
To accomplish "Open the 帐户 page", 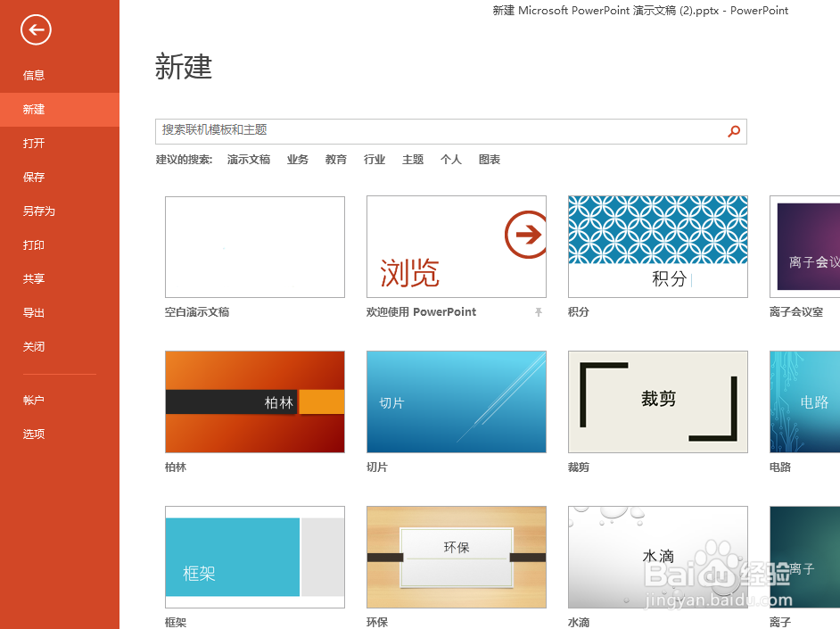I will 34,401.
